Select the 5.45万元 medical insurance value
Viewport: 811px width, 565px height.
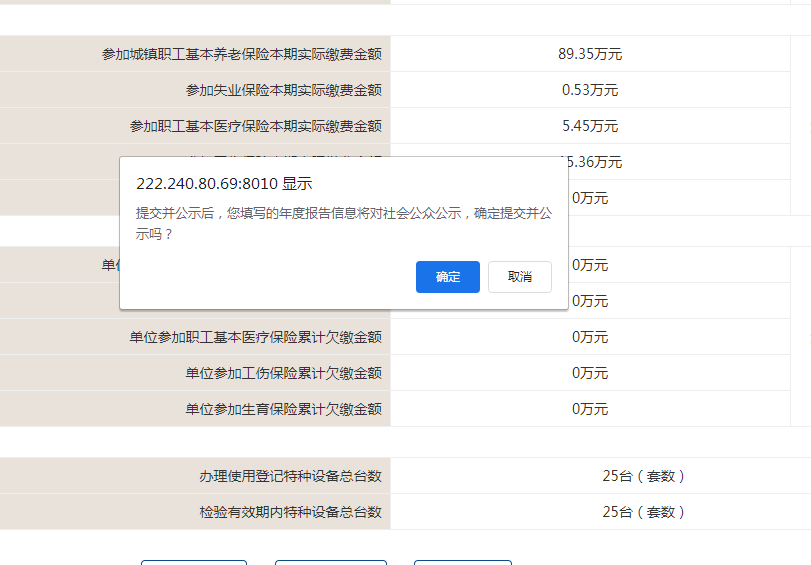(590, 126)
